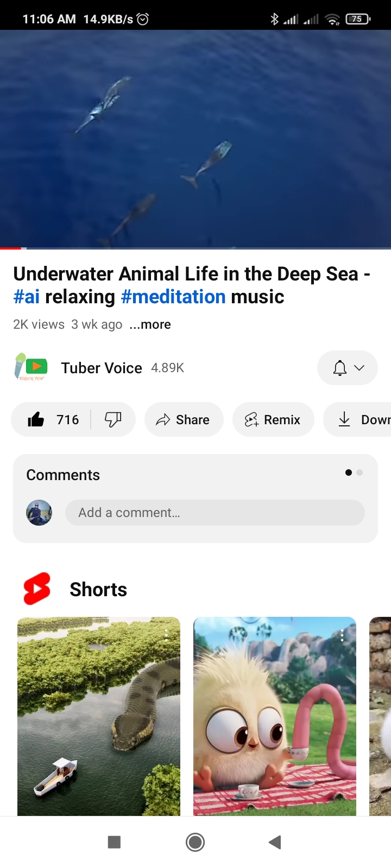The width and height of the screenshot is (391, 868).
Task: Tap the Android home circle button
Action: [195, 842]
